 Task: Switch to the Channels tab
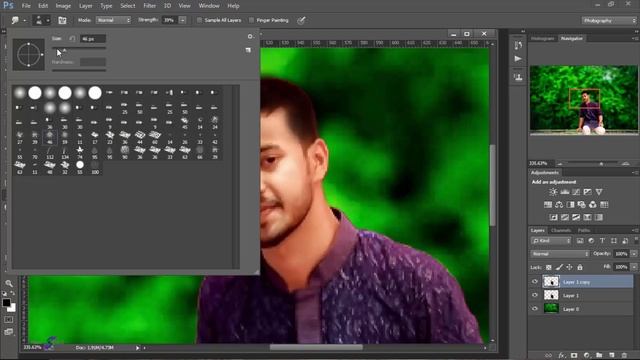561,231
